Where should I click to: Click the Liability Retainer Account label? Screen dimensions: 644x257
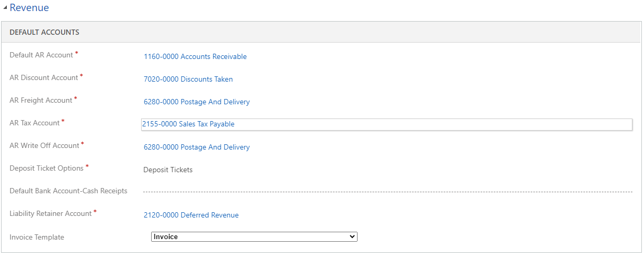[x=51, y=213]
